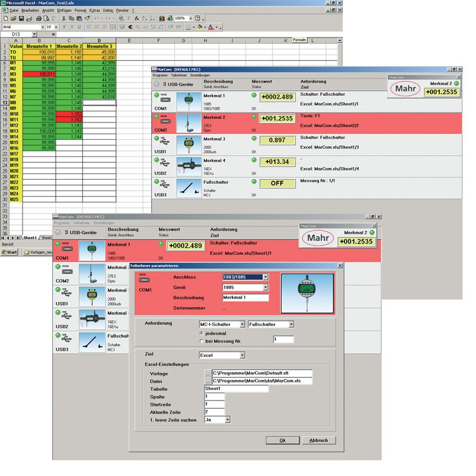Expand the Fußschalter dropdown under Anforderung
Screen dimensions: 476x476
point(291,324)
